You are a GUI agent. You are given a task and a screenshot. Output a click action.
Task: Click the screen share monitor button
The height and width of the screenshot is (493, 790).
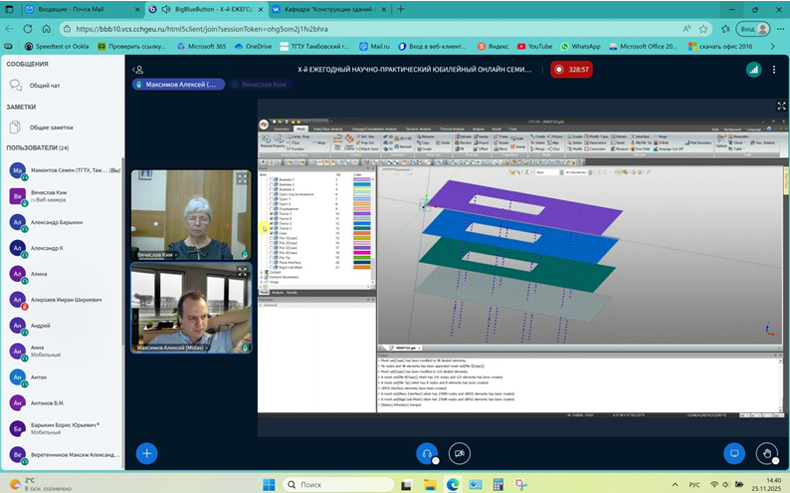[x=735, y=453]
